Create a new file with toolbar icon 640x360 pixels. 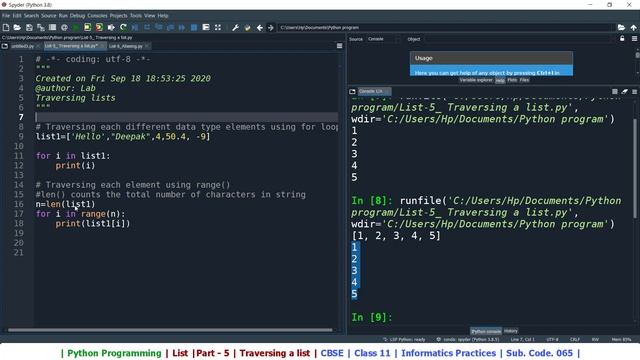point(6,27)
